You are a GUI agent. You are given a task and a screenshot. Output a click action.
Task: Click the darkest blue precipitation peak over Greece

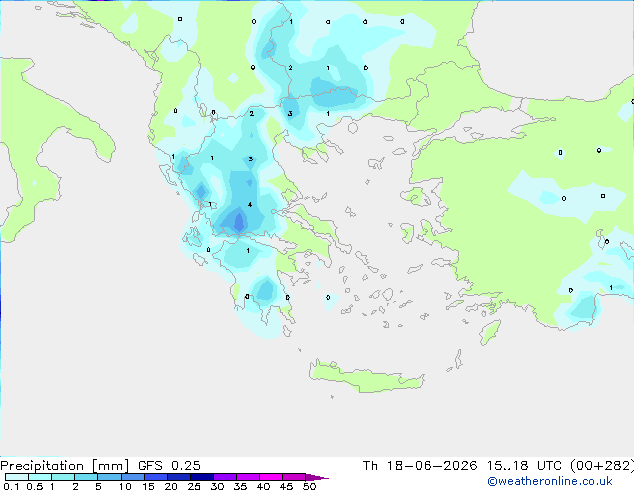239,222
